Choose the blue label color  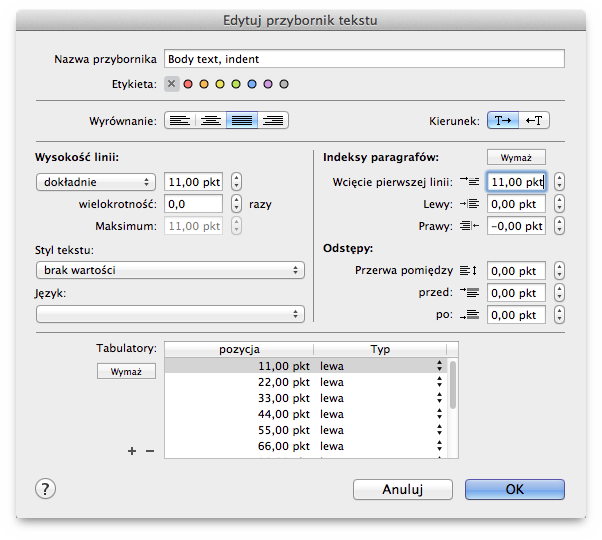point(252,84)
